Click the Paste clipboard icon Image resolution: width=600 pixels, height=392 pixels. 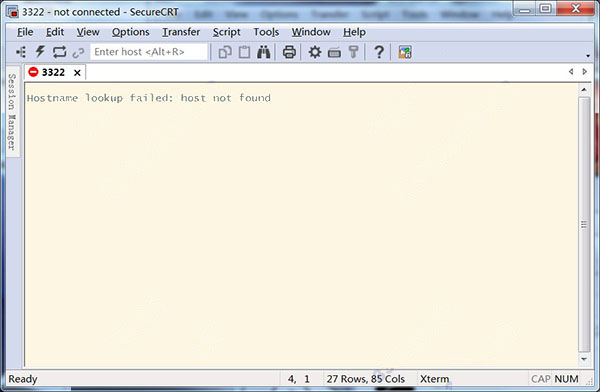(244, 52)
